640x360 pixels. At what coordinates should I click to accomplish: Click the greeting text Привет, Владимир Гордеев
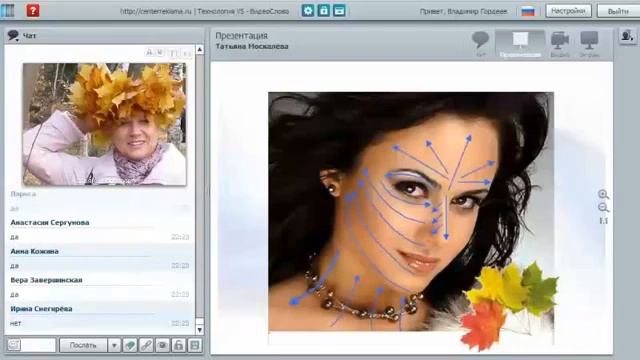(x=463, y=11)
